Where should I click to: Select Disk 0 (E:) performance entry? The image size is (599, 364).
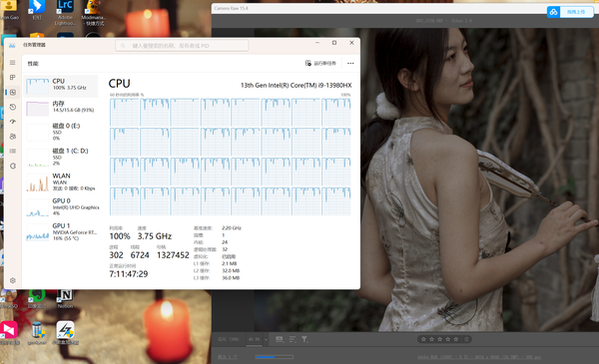pos(61,132)
